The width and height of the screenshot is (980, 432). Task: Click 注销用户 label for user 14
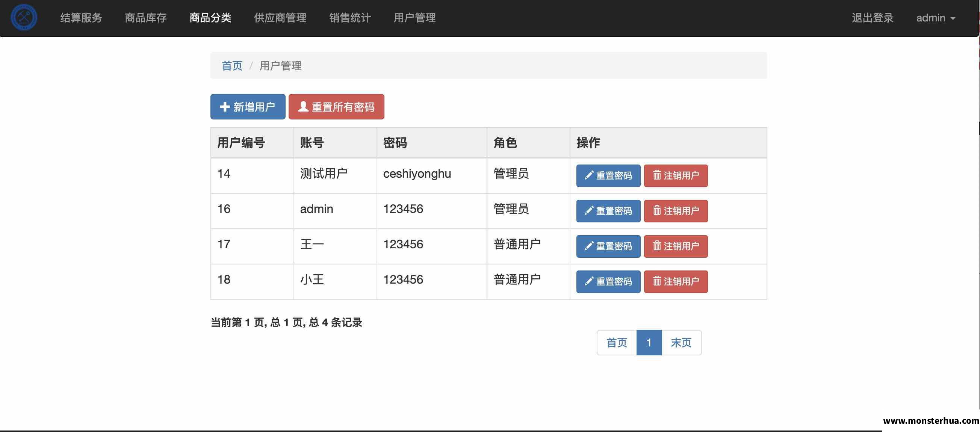(681, 176)
